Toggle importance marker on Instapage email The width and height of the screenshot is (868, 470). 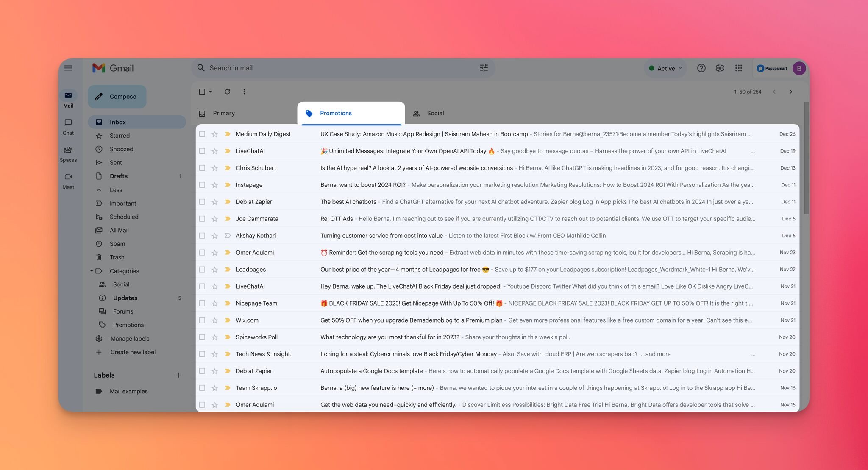pos(228,185)
